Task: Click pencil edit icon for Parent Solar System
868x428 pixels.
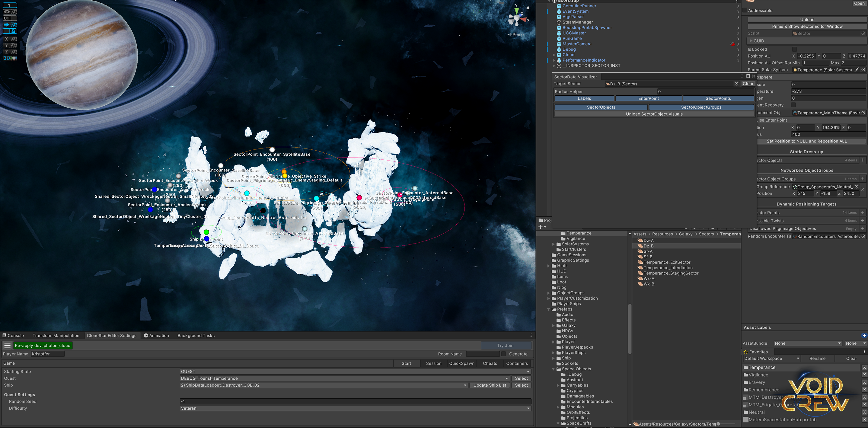Action: click(x=857, y=70)
